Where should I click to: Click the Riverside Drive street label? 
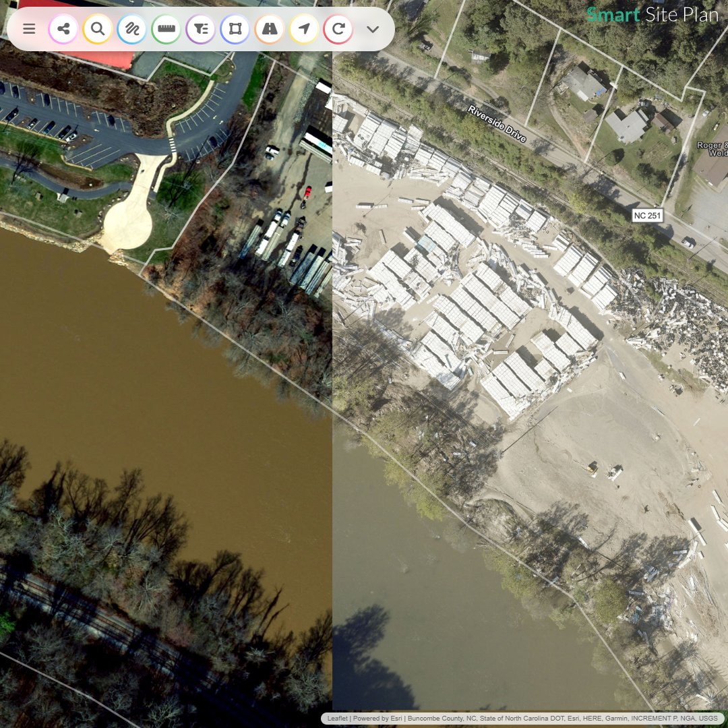497,124
